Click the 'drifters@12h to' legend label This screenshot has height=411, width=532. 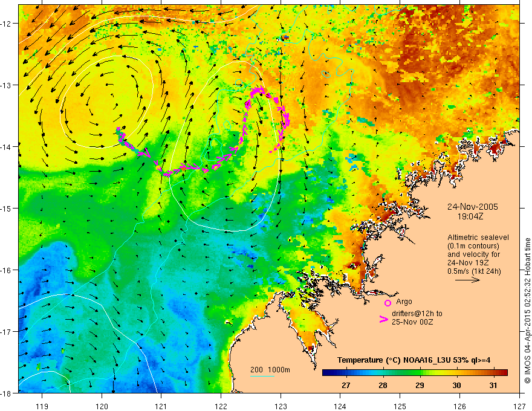point(417,314)
